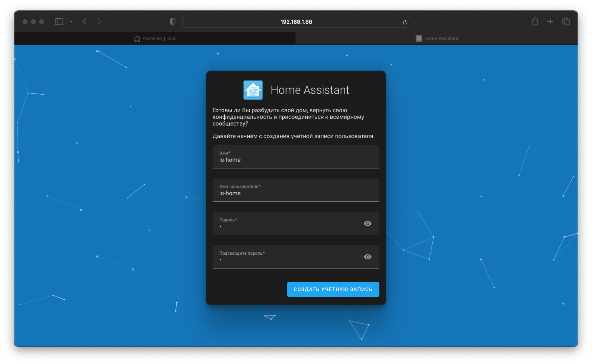
Task: Click the browser back navigation arrow
Action: [x=84, y=21]
